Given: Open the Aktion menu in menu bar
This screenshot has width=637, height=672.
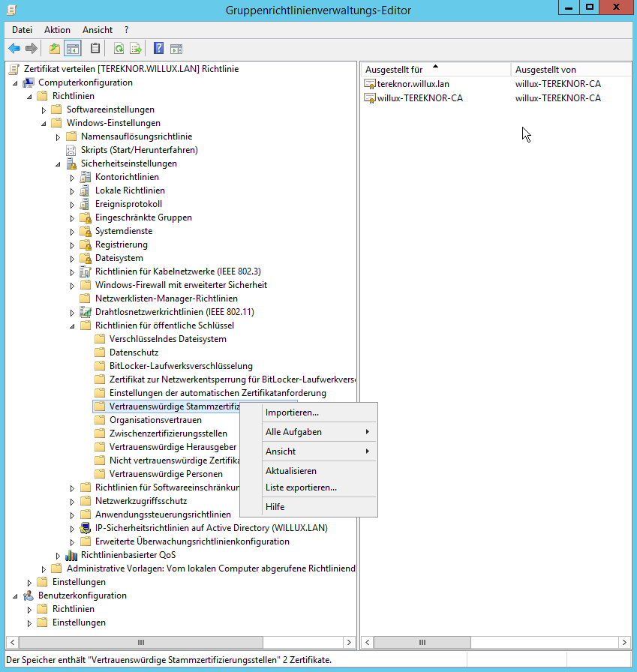Looking at the screenshot, I should pos(57,30).
